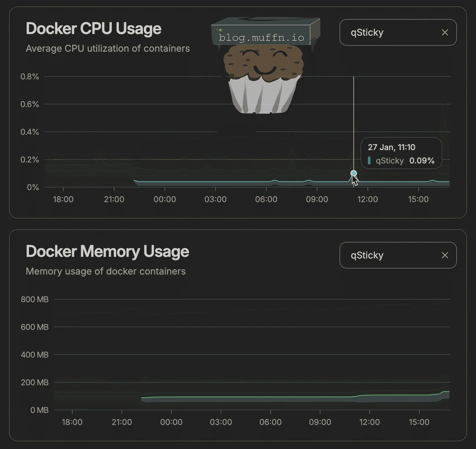Click the 27 Jan, 11:10 tooltip date

[x=392, y=147]
